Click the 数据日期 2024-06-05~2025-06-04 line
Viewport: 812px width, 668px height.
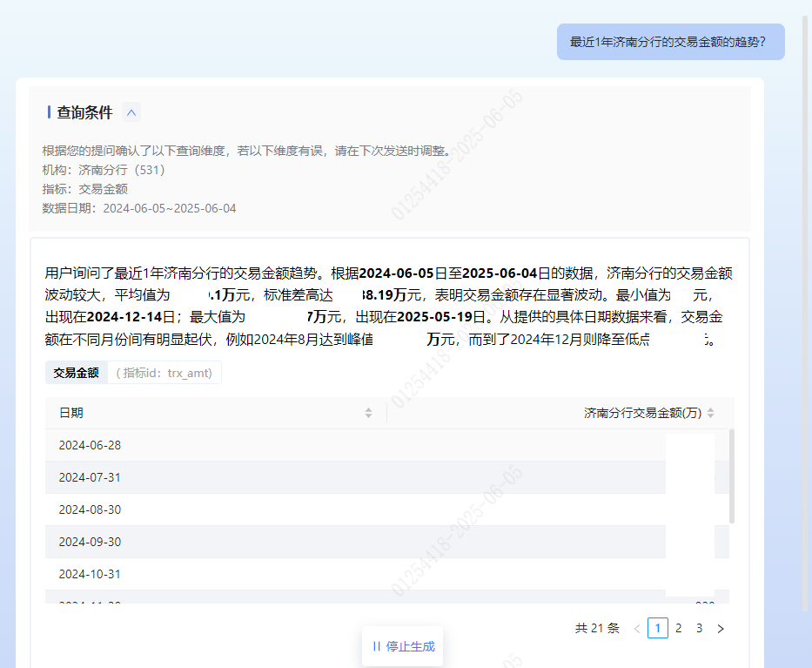click(138, 208)
